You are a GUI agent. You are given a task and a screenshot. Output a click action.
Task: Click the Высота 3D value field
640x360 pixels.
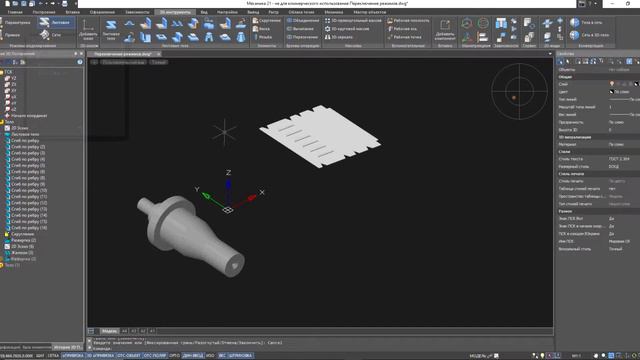pyautogui.click(x=624, y=130)
